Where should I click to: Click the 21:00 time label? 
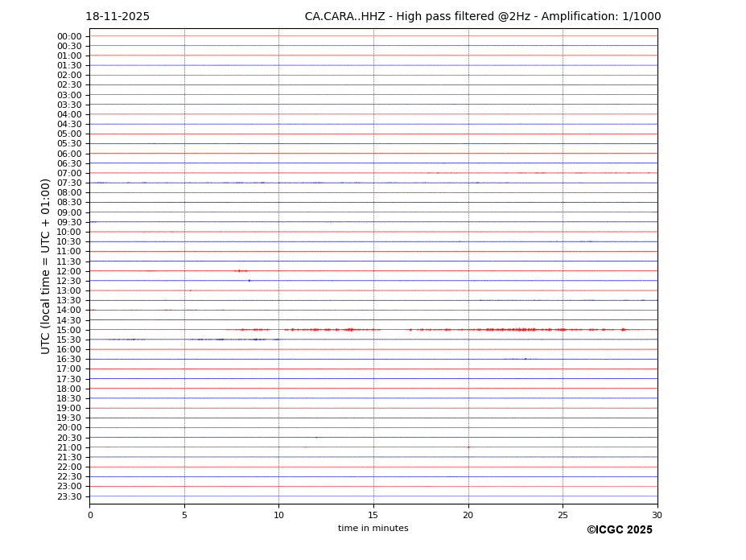[x=68, y=447]
